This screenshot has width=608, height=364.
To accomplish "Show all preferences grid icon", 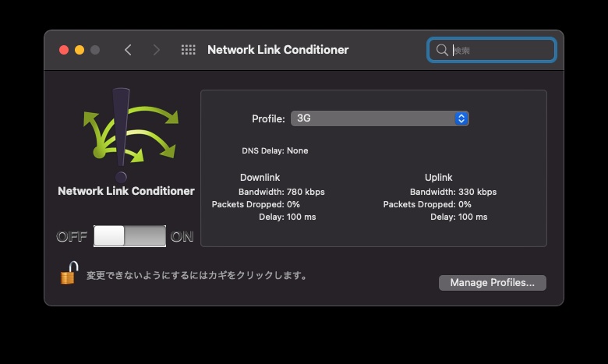I will (189, 50).
